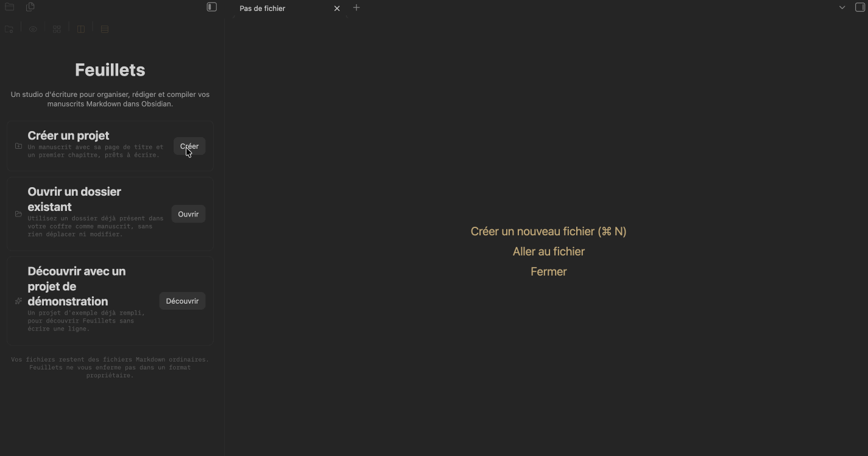Click the "Ouvrir un dossier existant" heading
868x456 pixels.
coord(74,199)
